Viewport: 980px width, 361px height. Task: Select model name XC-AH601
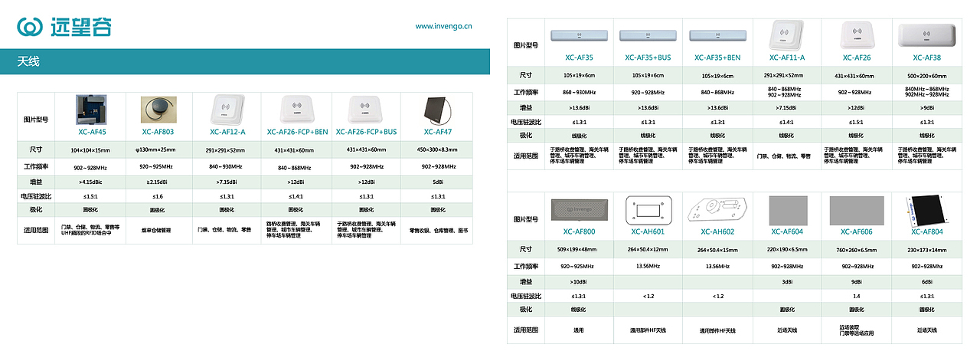tap(648, 231)
